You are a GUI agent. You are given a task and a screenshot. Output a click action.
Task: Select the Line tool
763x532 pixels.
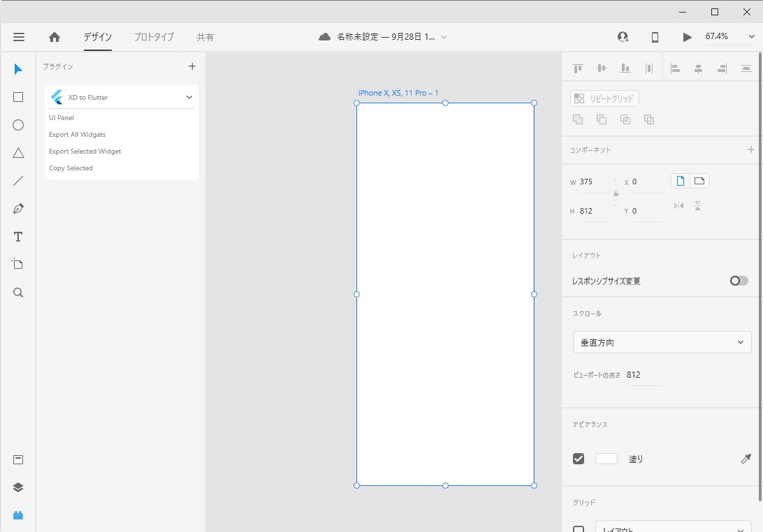(x=18, y=181)
